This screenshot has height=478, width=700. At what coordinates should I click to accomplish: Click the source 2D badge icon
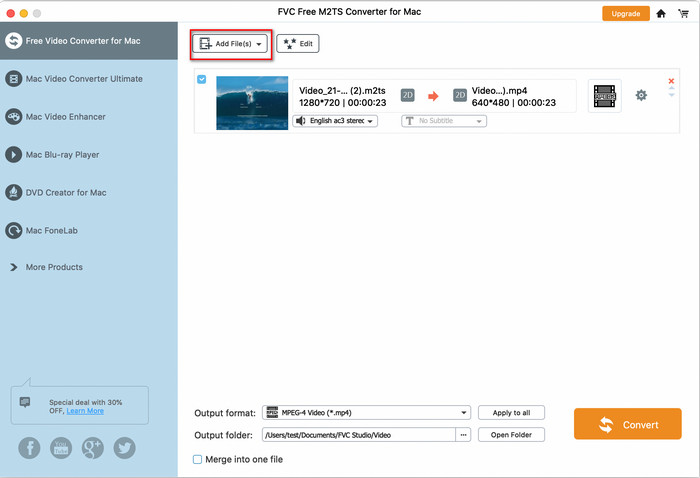click(408, 95)
